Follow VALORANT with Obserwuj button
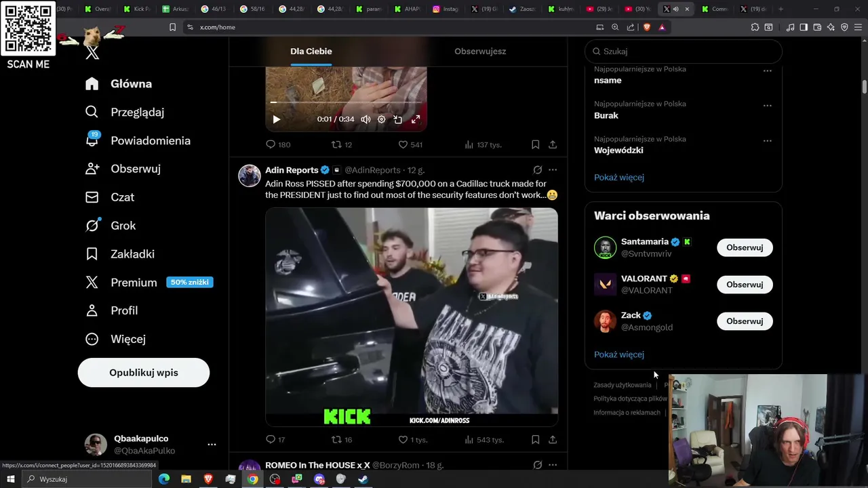 tap(745, 285)
